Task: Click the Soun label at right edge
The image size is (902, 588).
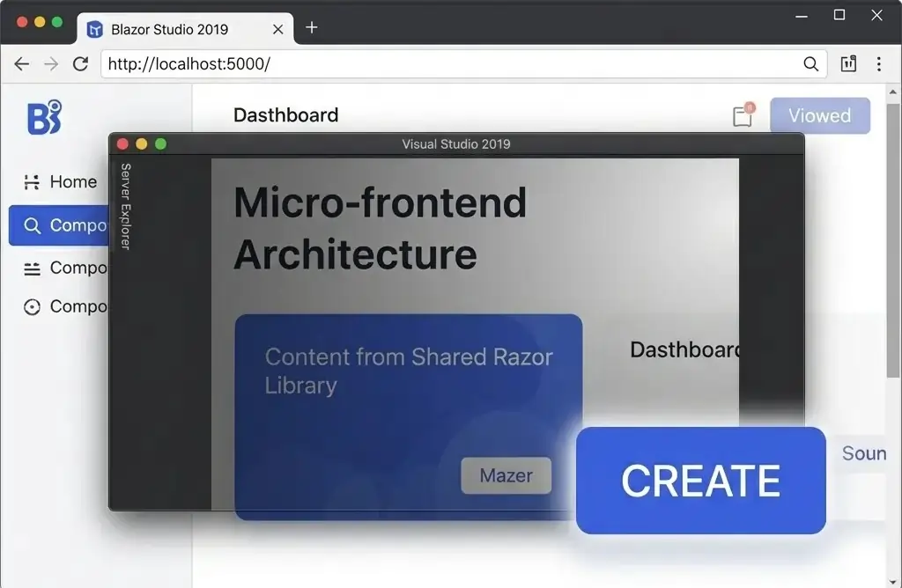Action: [863, 453]
